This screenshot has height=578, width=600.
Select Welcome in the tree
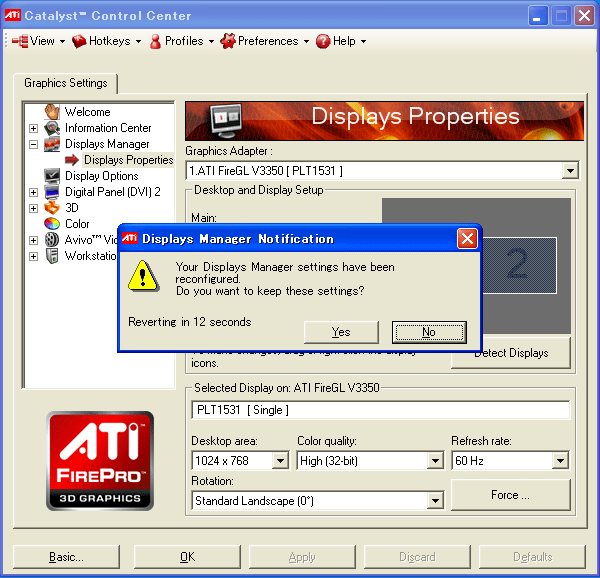point(88,112)
